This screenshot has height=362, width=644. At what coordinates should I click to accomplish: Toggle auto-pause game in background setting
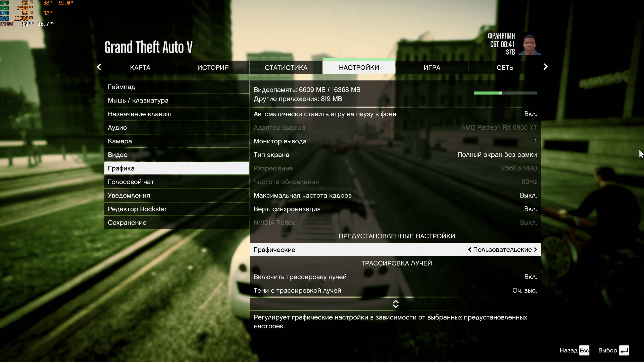[x=396, y=114]
